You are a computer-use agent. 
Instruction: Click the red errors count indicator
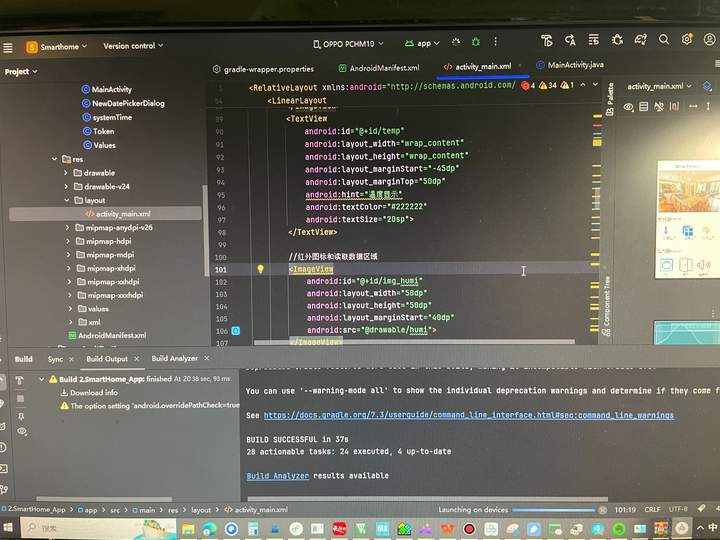click(x=528, y=85)
